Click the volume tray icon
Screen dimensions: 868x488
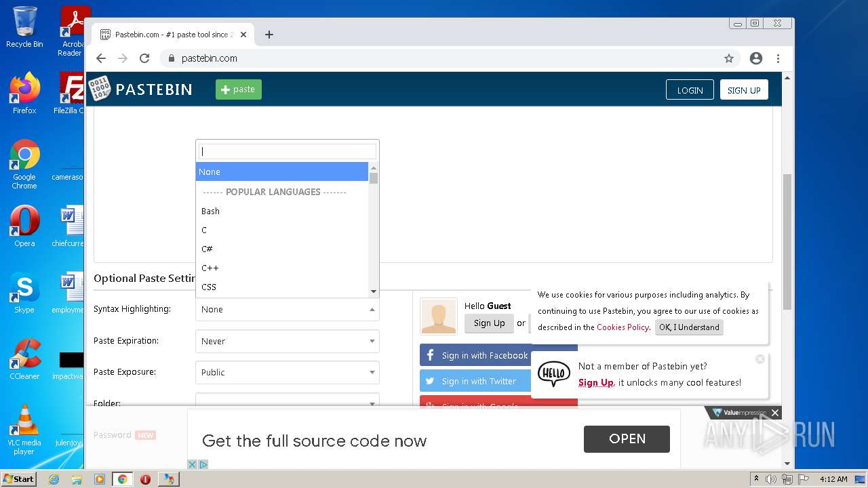(x=771, y=479)
